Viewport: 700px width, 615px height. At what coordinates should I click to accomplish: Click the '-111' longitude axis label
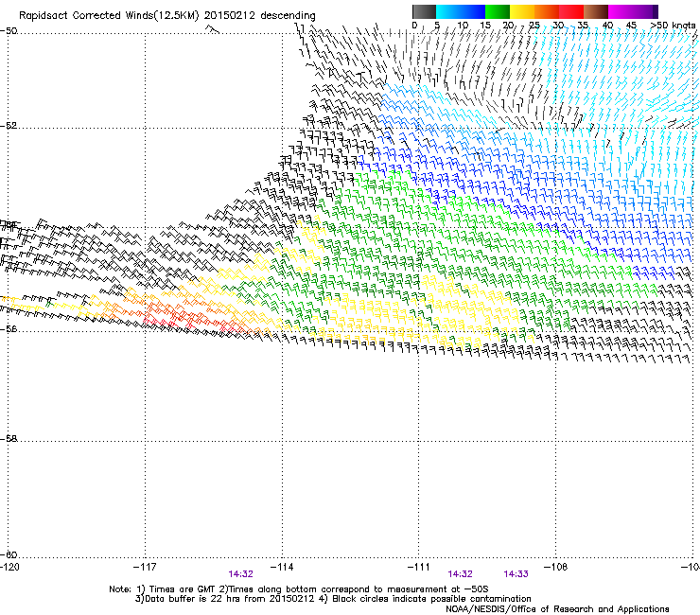[x=419, y=567]
